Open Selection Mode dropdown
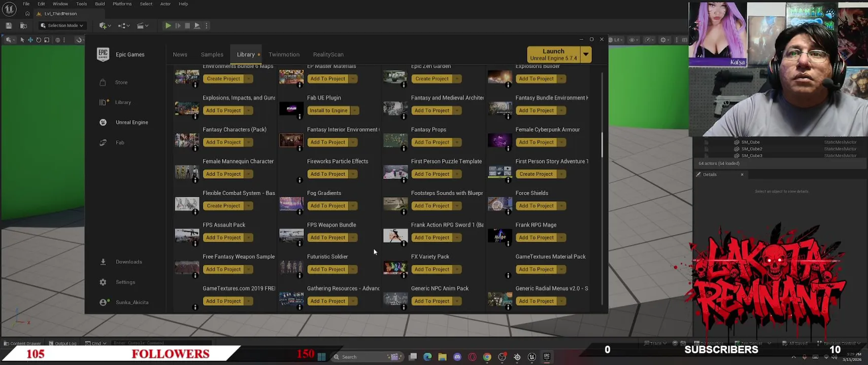The width and height of the screenshot is (868, 365). (x=61, y=25)
